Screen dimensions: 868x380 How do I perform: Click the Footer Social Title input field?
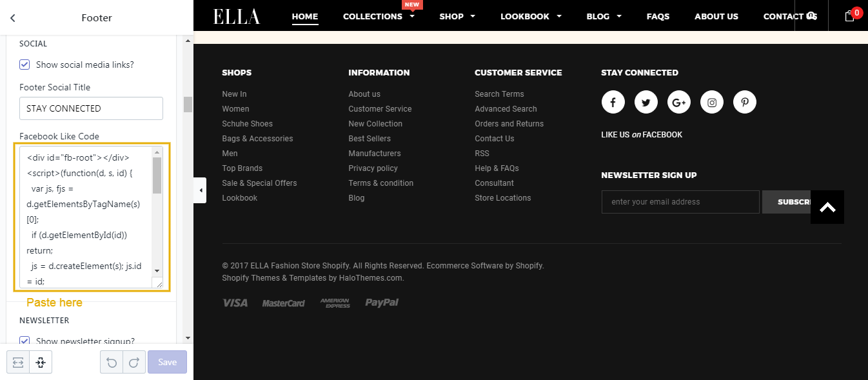[x=91, y=108]
